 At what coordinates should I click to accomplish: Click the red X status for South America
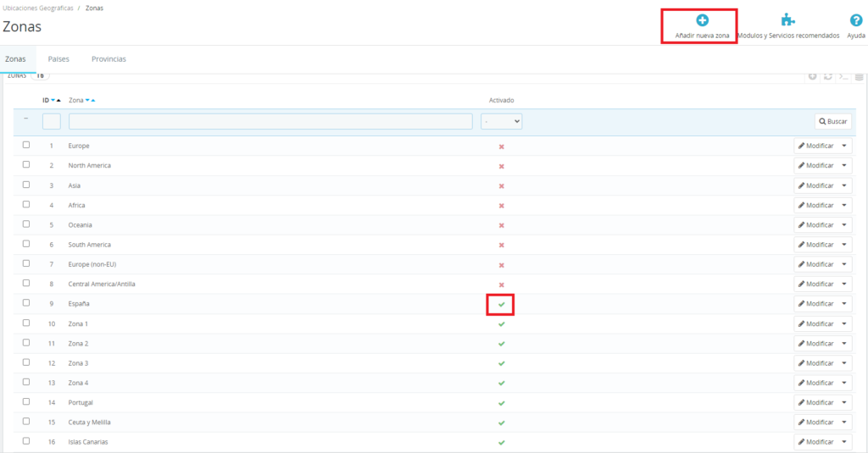point(502,245)
